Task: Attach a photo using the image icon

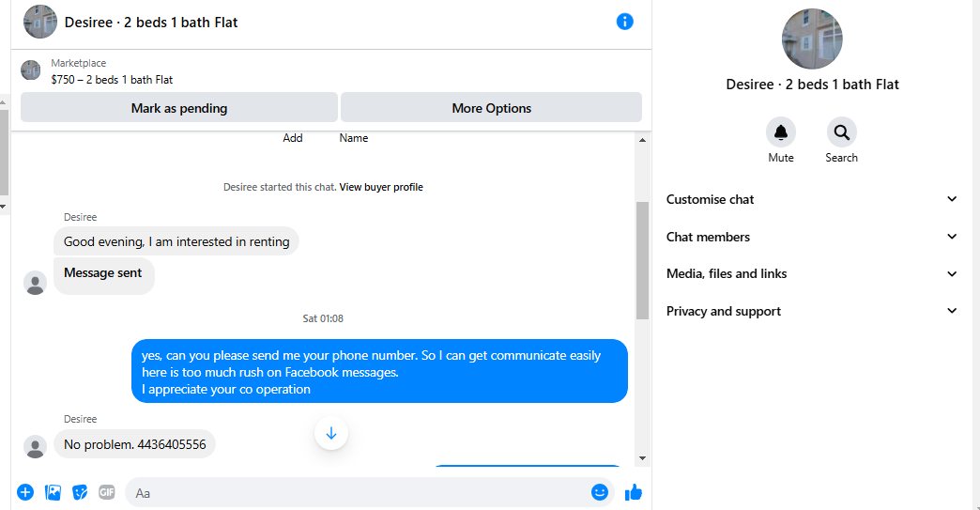Action: coord(54,492)
